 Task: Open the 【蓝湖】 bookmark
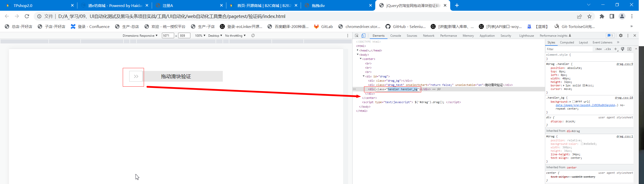(x=538, y=26)
